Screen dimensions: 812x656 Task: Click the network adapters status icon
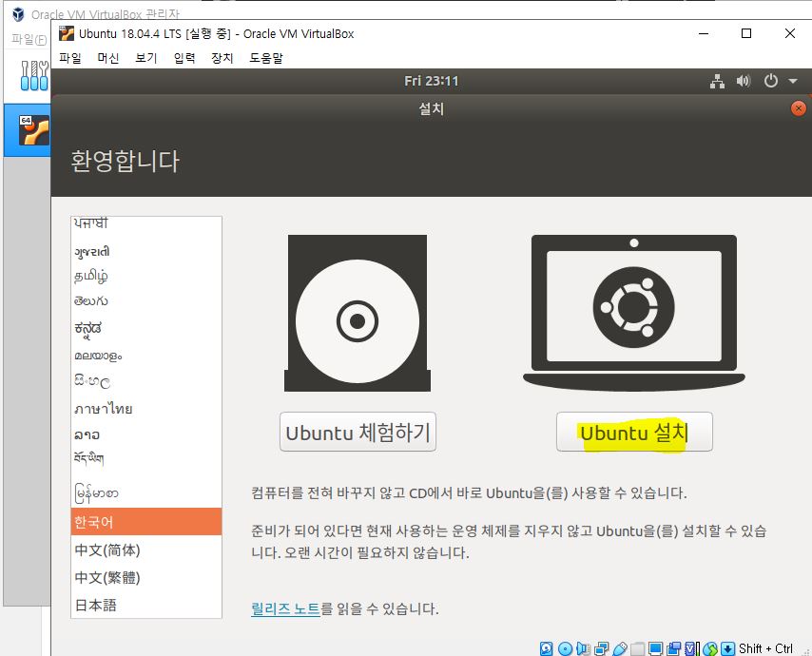pyautogui.click(x=602, y=648)
